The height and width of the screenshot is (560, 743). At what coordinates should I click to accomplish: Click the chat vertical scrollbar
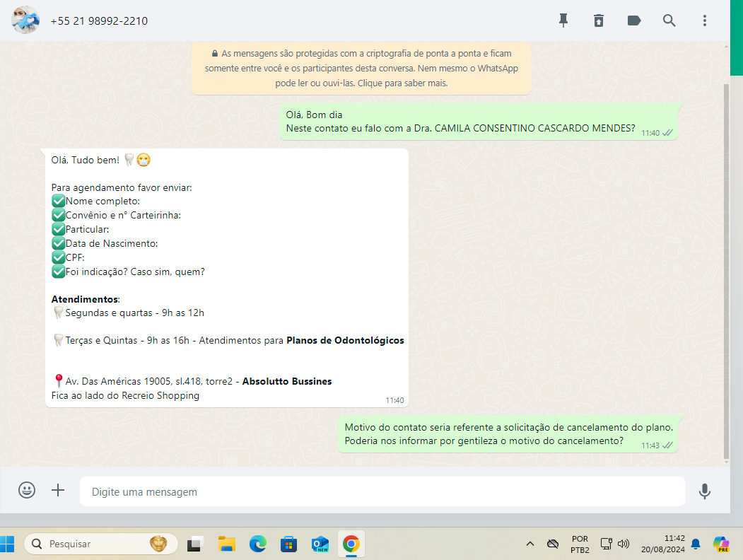(x=727, y=271)
